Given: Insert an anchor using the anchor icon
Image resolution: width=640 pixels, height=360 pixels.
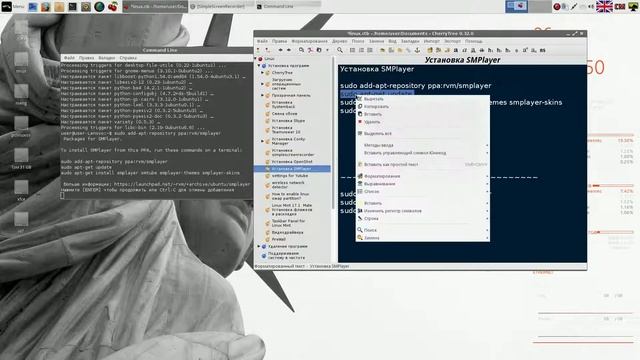Looking at the screenshot, I should click(x=417, y=50).
